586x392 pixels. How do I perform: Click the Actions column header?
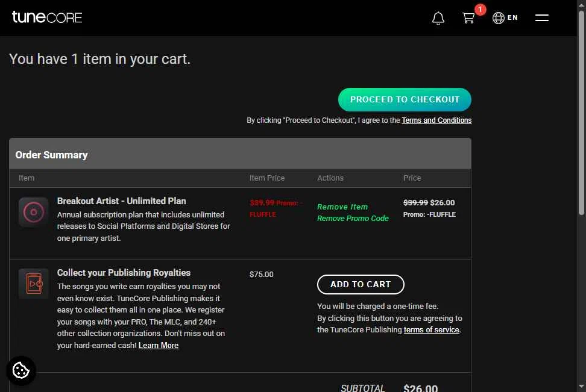coord(330,178)
